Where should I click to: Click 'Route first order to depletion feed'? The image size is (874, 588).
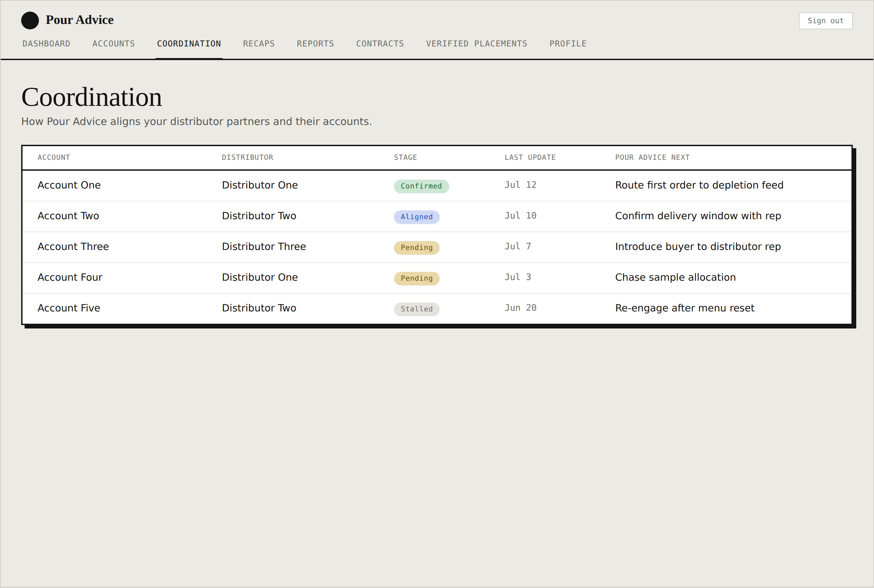[x=699, y=185]
